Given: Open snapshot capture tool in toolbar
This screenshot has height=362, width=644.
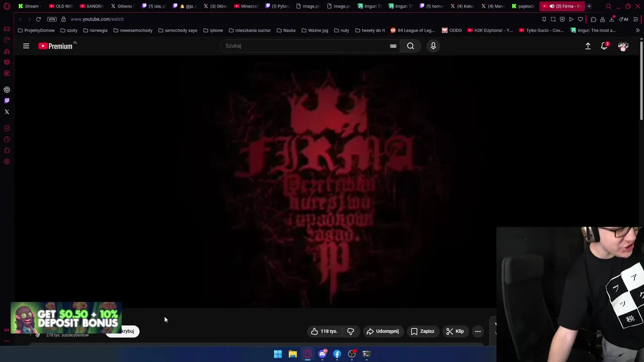Looking at the screenshot, I should pos(553,19).
